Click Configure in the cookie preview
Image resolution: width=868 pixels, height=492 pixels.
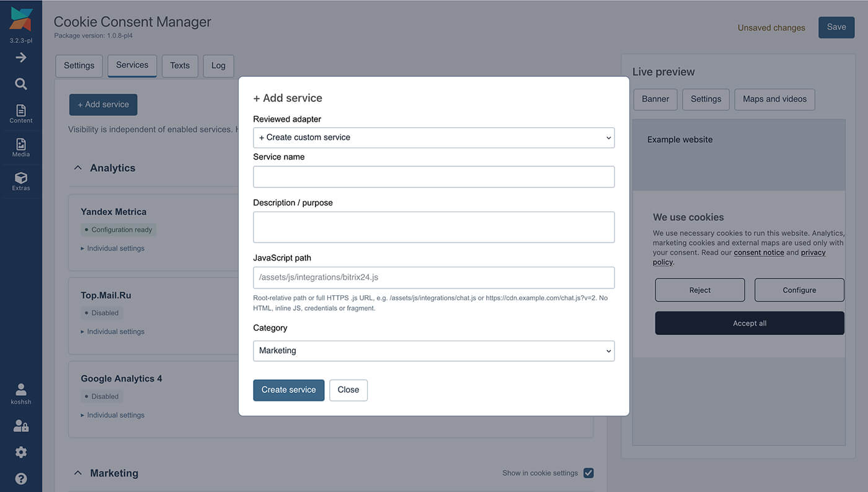coord(799,290)
